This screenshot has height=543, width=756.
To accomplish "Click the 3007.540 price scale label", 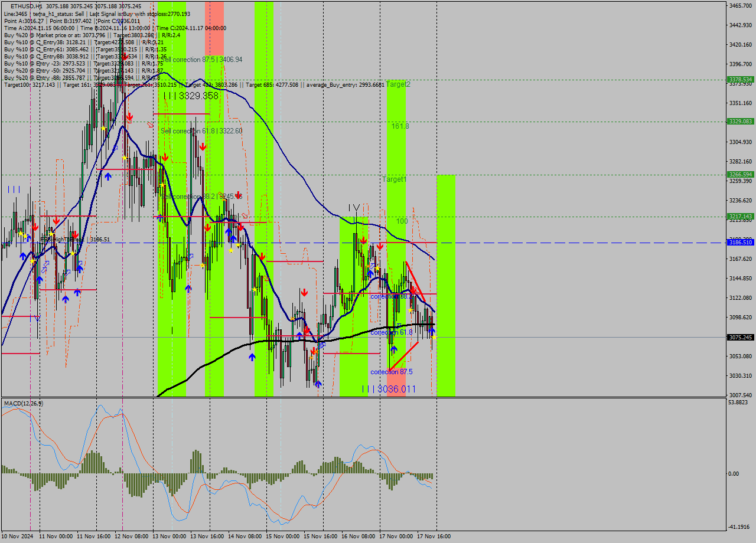I will [x=741, y=395].
